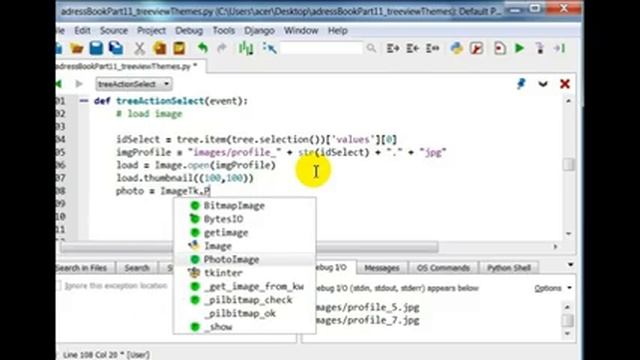This screenshot has height=360, width=640.
Task: Click the editor vertical scrollbar thumb
Action: coord(569,164)
